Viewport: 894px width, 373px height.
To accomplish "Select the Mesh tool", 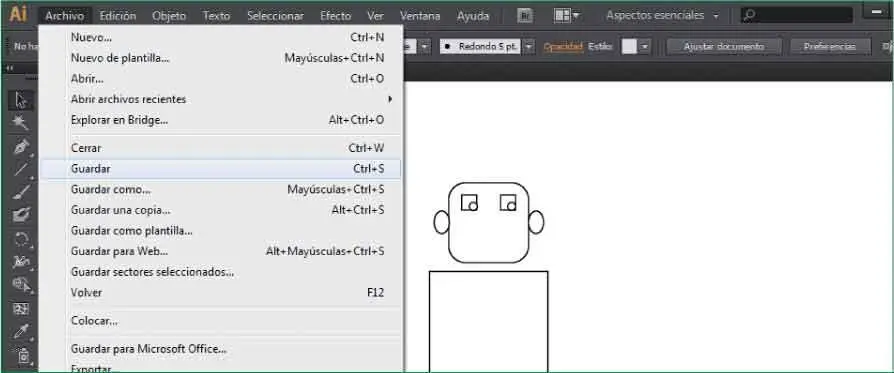I will [x=21, y=309].
